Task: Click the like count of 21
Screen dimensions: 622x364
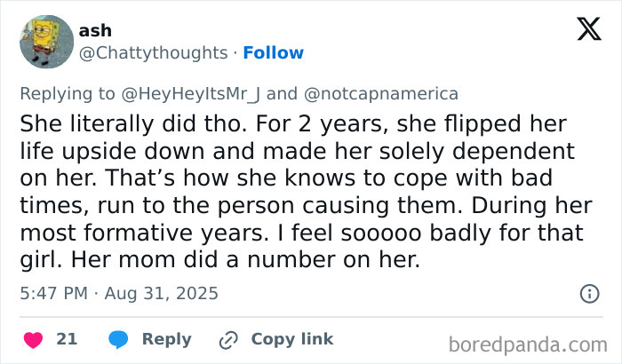Action: 67,339
